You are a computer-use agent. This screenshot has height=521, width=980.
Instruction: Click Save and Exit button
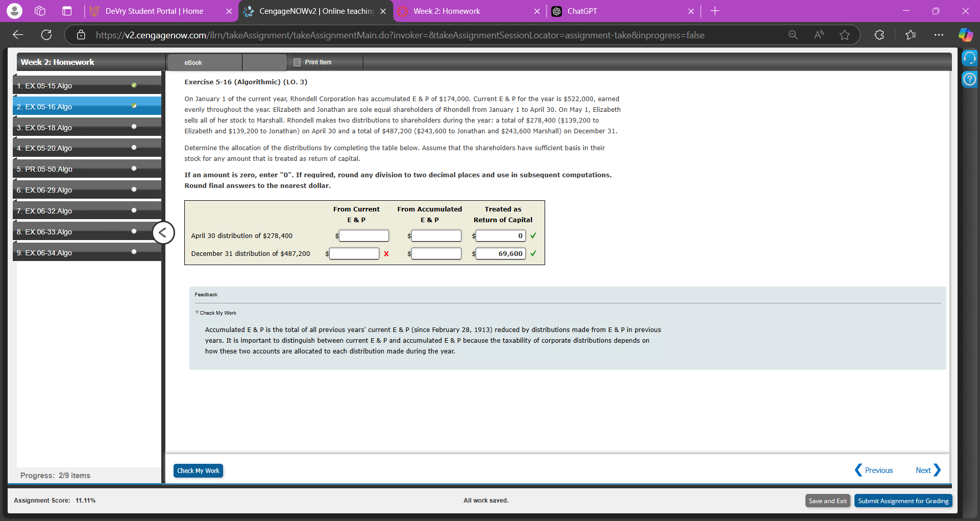coord(827,501)
